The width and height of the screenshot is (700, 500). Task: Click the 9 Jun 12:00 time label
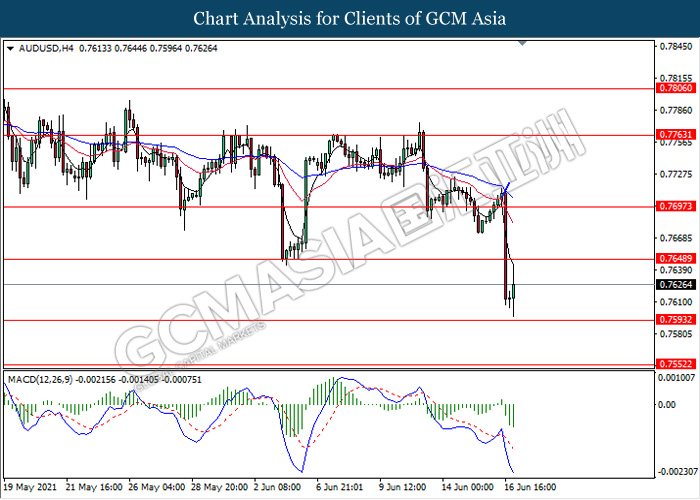pos(403,487)
